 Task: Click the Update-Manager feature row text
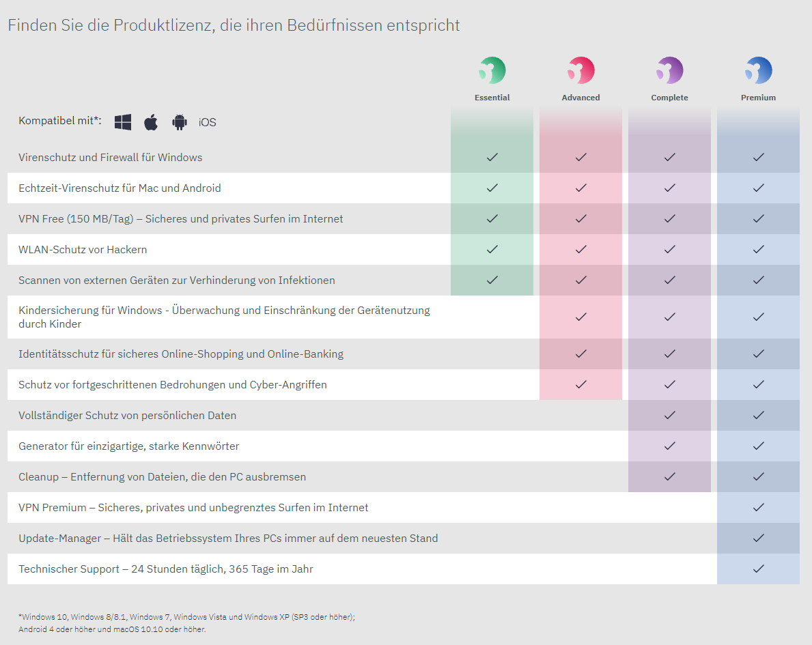[x=228, y=539]
